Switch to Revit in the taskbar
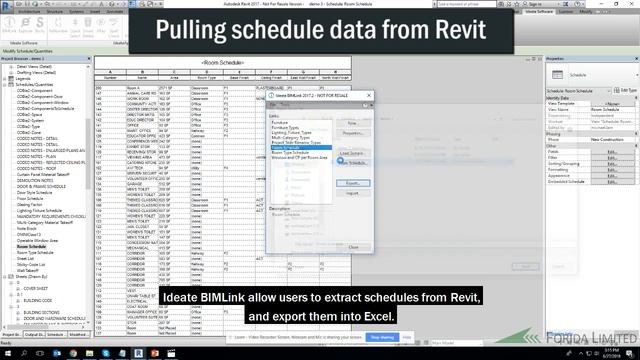640x360 pixels. tap(138, 353)
